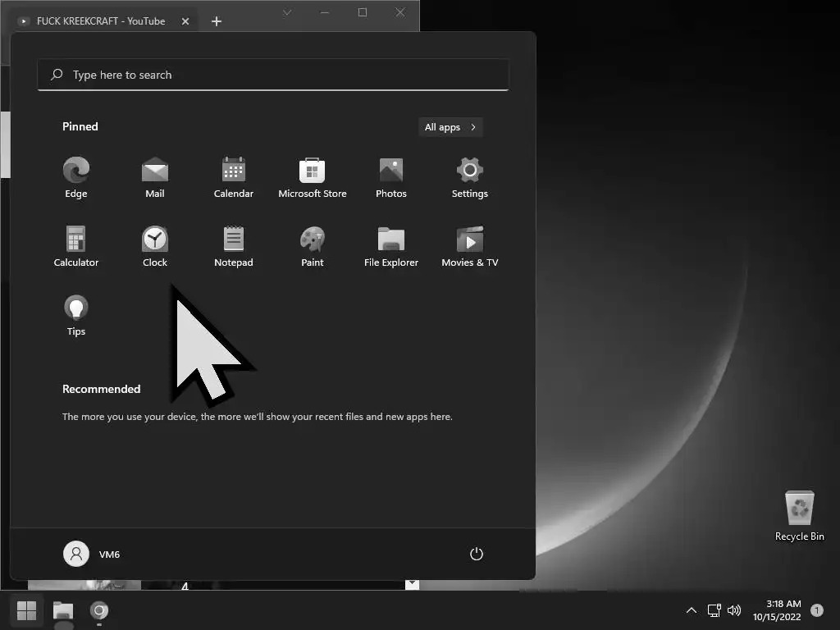840x630 pixels.
Task: Open a new browser tab
Action: coord(217,21)
